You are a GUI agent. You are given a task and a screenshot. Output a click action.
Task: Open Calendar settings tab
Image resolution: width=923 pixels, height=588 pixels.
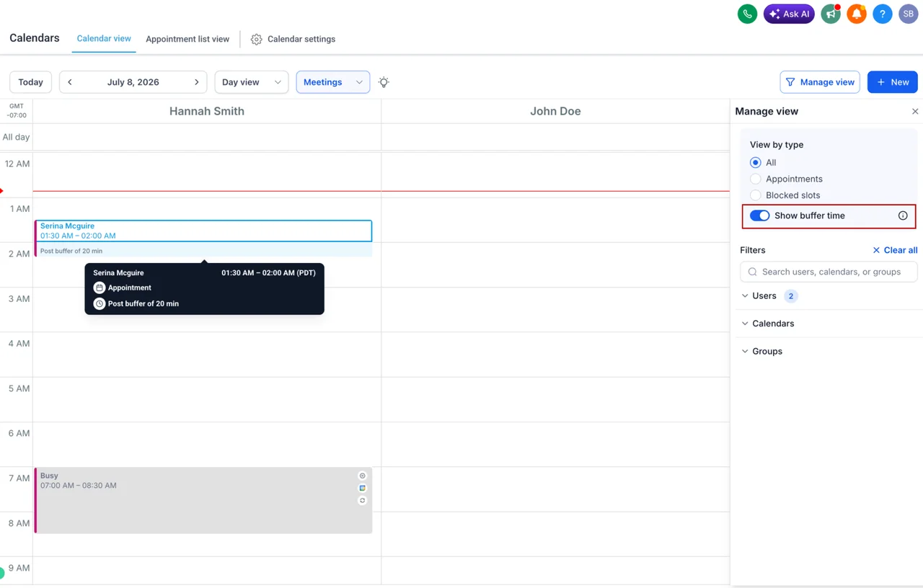pyautogui.click(x=293, y=40)
